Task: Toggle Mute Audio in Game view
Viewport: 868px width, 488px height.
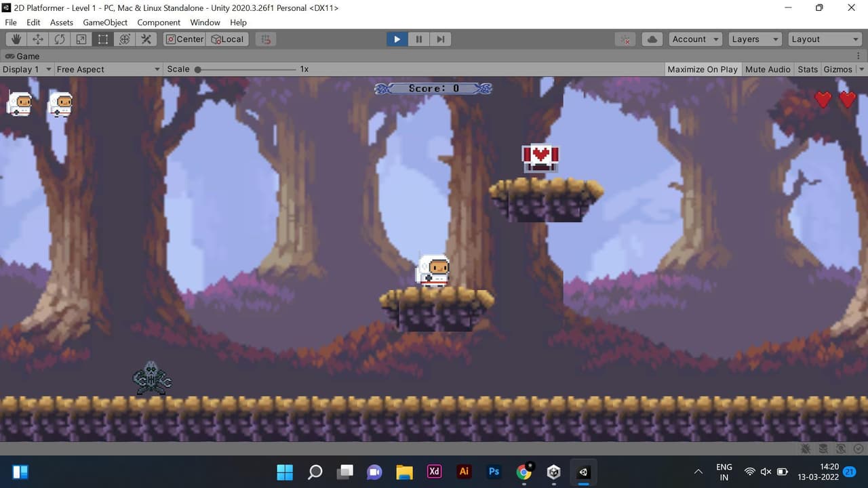Action: coord(768,69)
